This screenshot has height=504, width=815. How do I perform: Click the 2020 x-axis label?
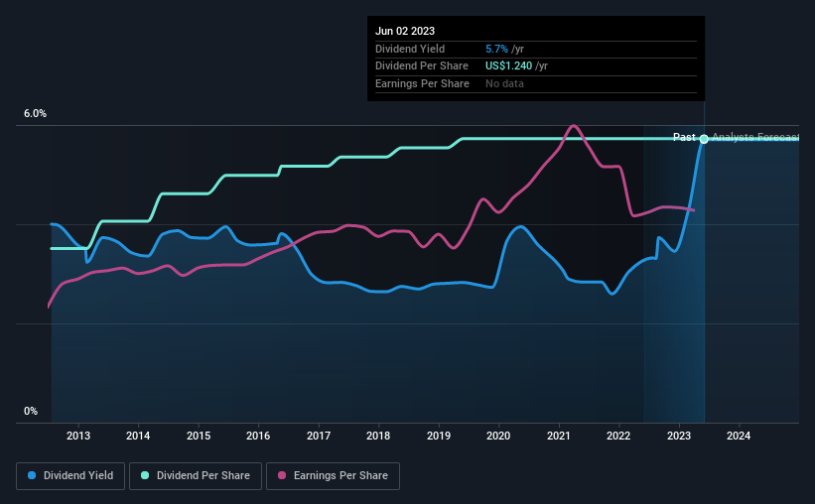498,436
